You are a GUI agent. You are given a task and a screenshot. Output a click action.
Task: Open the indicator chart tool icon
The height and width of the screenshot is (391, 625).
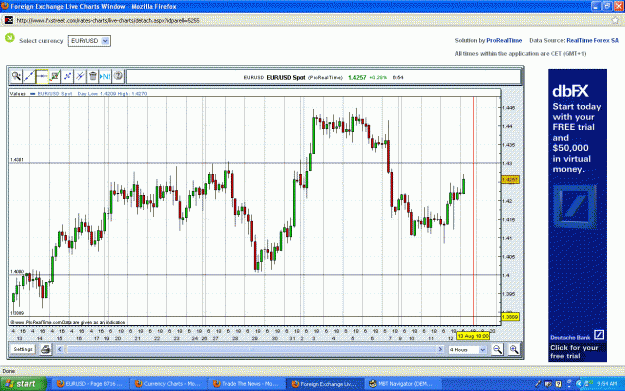tap(55, 76)
